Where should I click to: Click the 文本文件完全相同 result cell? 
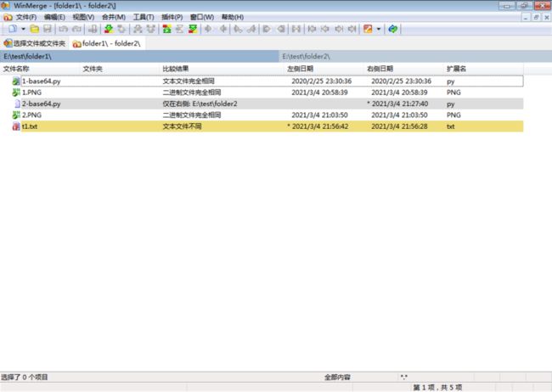click(x=189, y=81)
